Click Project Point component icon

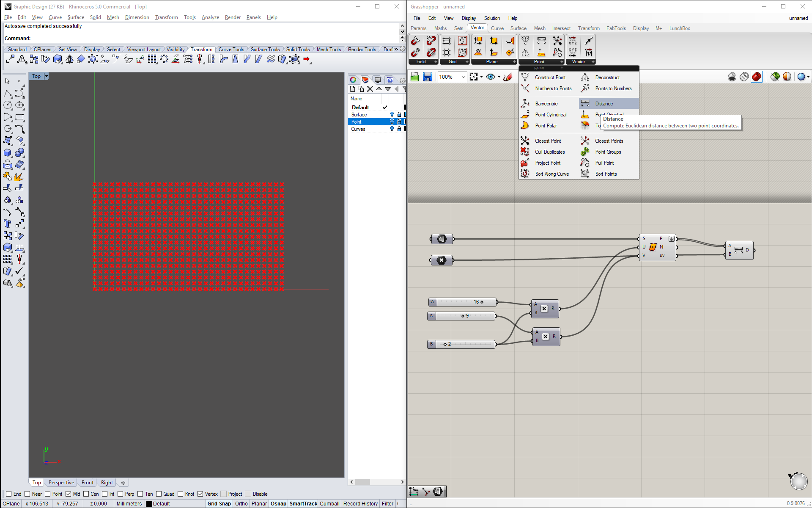(525, 163)
